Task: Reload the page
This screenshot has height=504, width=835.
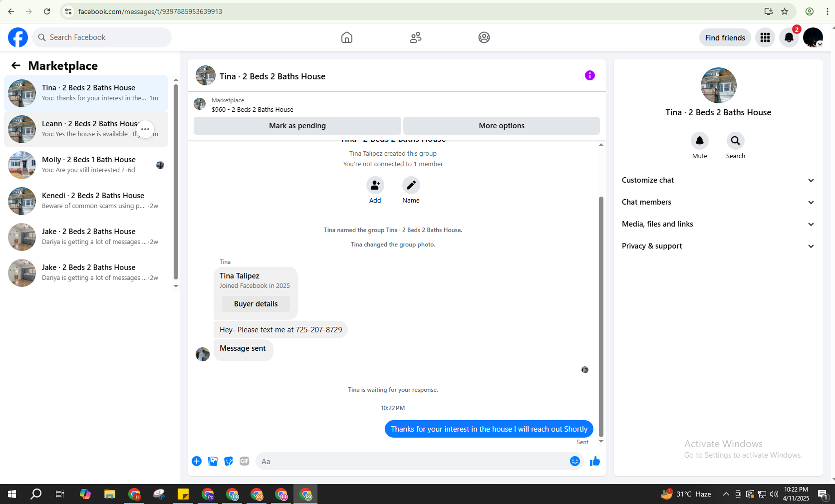Action: (x=47, y=11)
